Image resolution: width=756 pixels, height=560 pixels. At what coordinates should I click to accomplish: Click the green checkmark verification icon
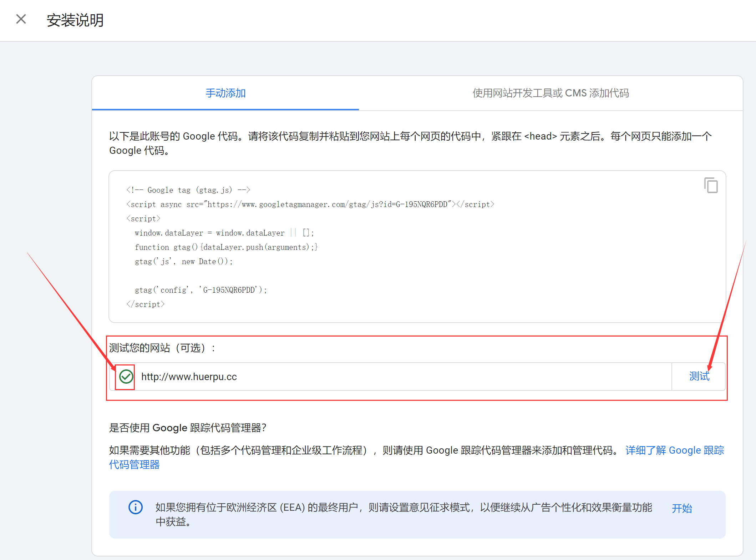[x=126, y=377]
